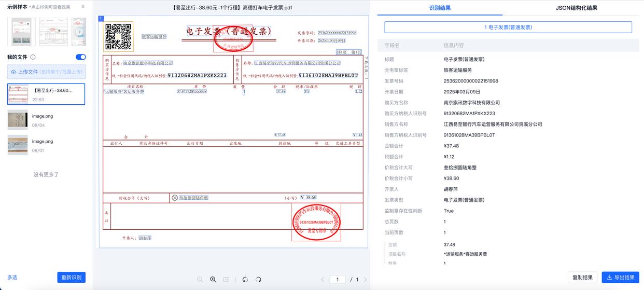The height and width of the screenshot is (290, 644).
Task: Click the page number input field
Action: [338, 280]
